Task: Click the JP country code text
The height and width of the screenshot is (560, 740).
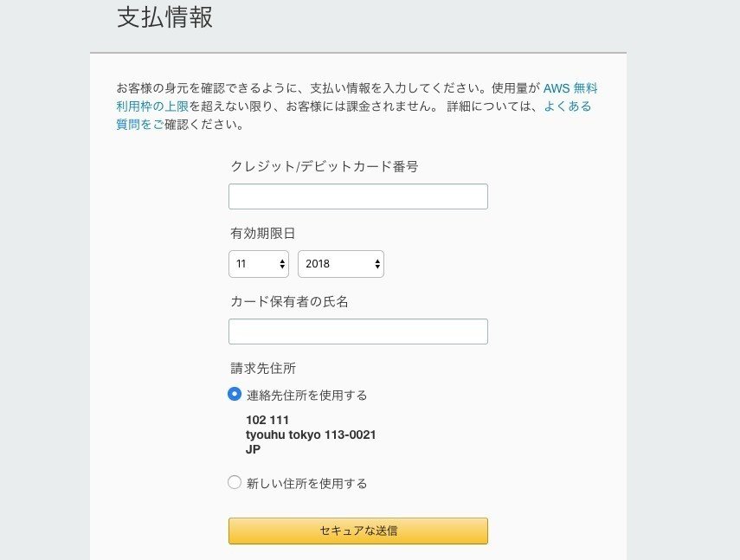Action: coord(253,449)
